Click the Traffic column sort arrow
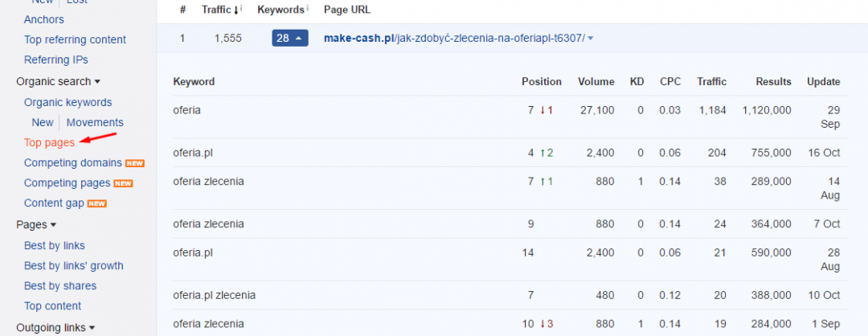Viewport: 868px width, 336px height. click(x=238, y=10)
